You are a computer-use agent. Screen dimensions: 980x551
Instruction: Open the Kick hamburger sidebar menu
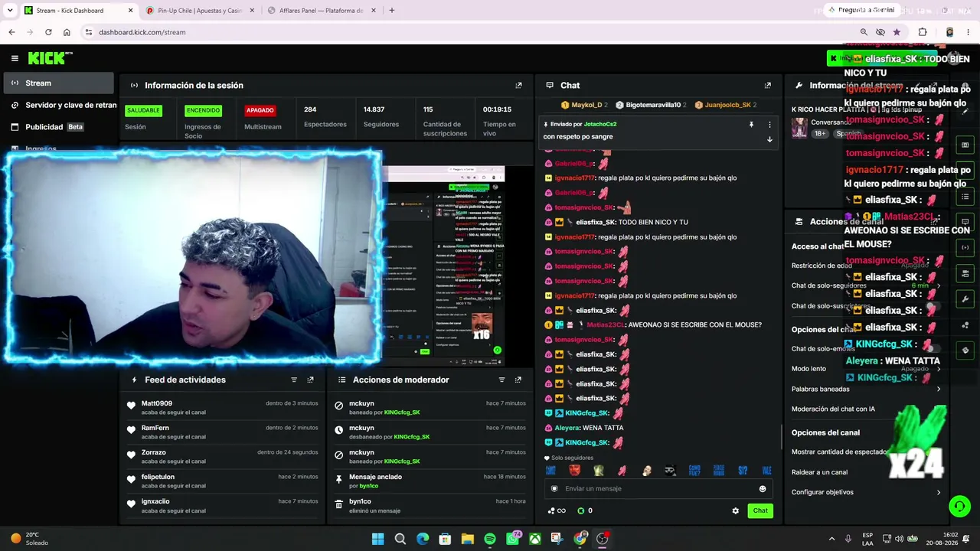point(15,58)
